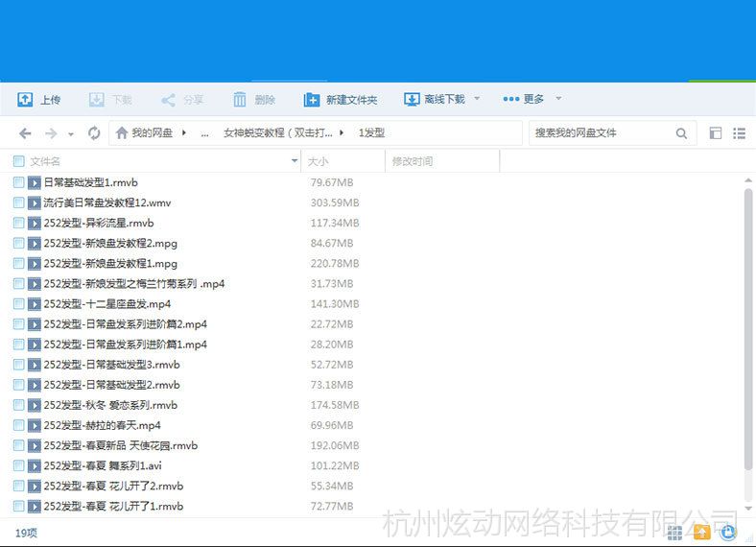
Task: Check the box for 252发型-日常盘发系列进阶篇2.mp4
Action: 19,324
